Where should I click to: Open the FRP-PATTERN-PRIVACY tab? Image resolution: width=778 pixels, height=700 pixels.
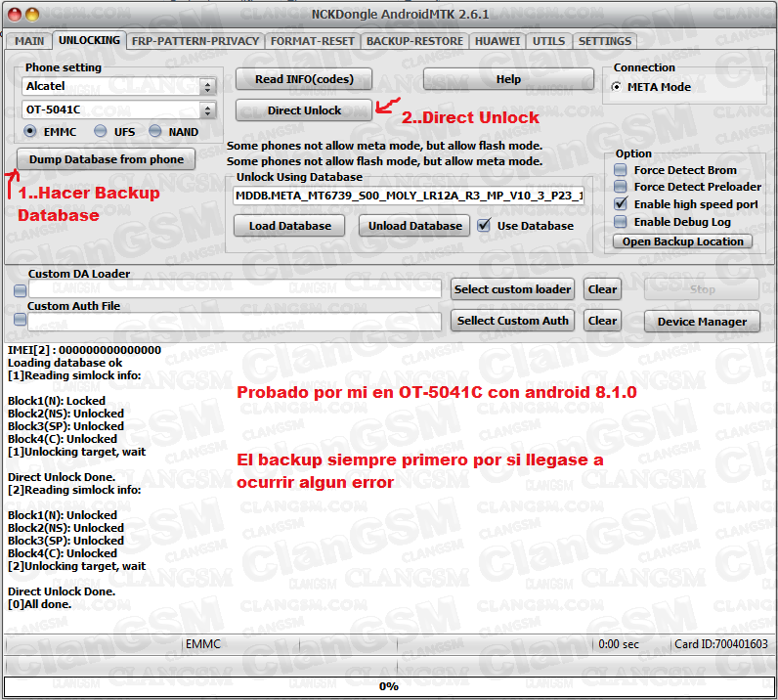pyautogui.click(x=195, y=41)
